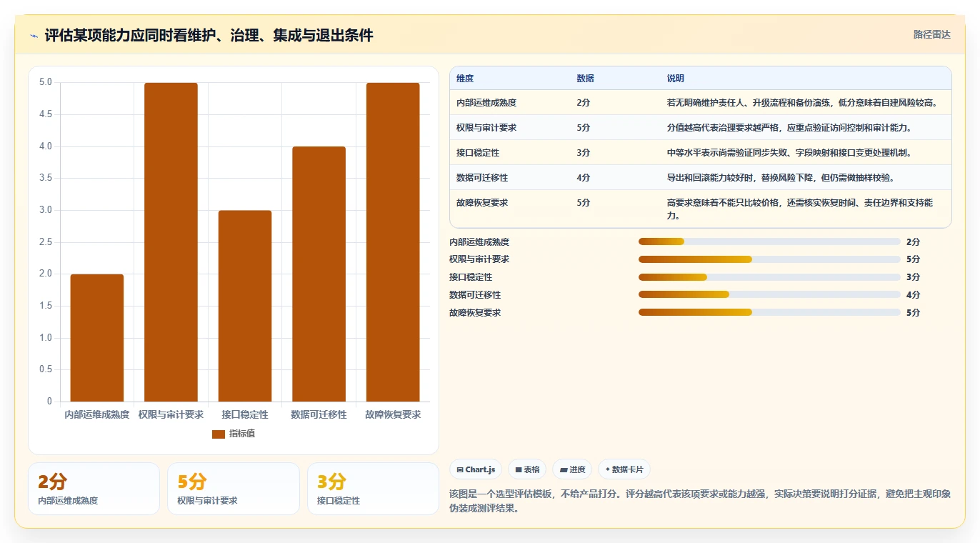
Task: Click the Chart.js chip
Action: click(476, 469)
